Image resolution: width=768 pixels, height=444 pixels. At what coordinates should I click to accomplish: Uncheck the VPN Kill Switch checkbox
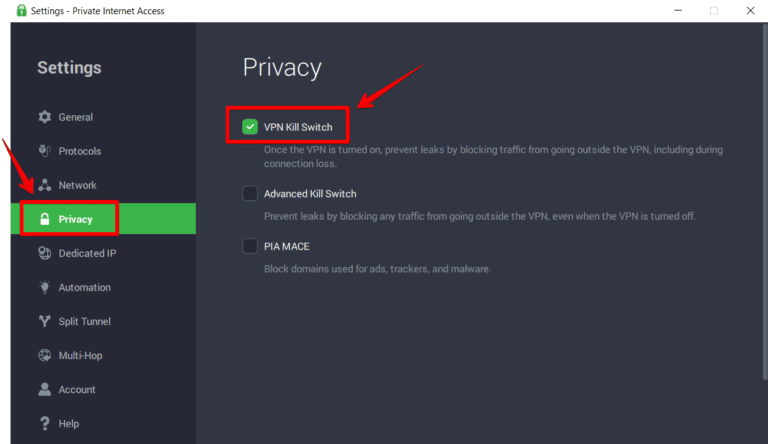point(250,127)
